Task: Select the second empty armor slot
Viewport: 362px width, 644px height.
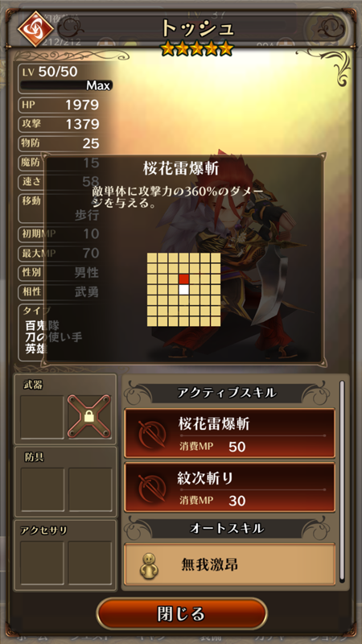Action: point(90,489)
